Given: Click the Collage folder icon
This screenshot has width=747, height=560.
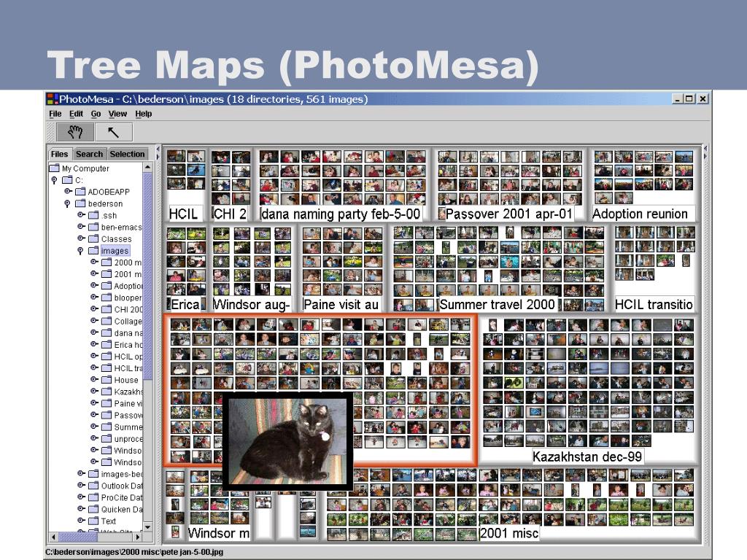Looking at the screenshot, I should [107, 321].
